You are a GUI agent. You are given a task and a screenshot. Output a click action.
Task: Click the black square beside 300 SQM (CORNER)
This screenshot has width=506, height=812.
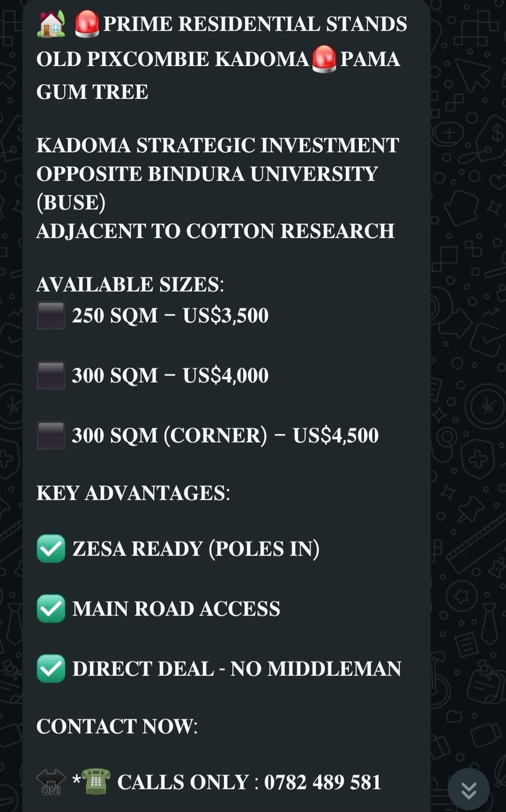[51, 436]
